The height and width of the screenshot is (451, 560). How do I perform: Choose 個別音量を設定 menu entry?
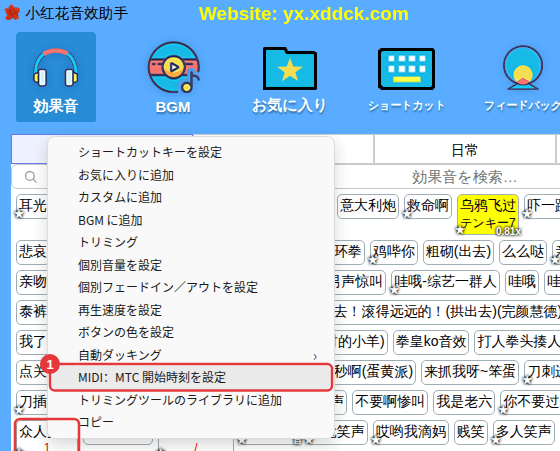(x=191, y=265)
